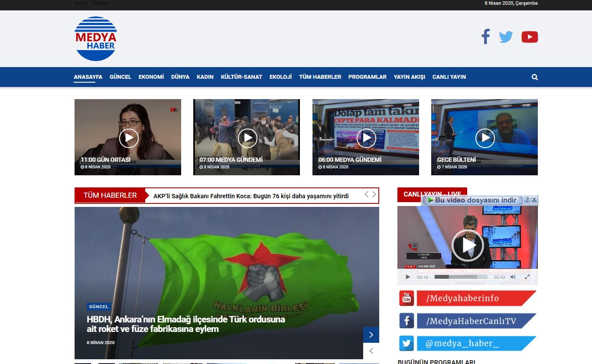Screen dimensions: 592x364
Task: Show previous headline in the Tüm Haberler ticker
Action: 366,194
